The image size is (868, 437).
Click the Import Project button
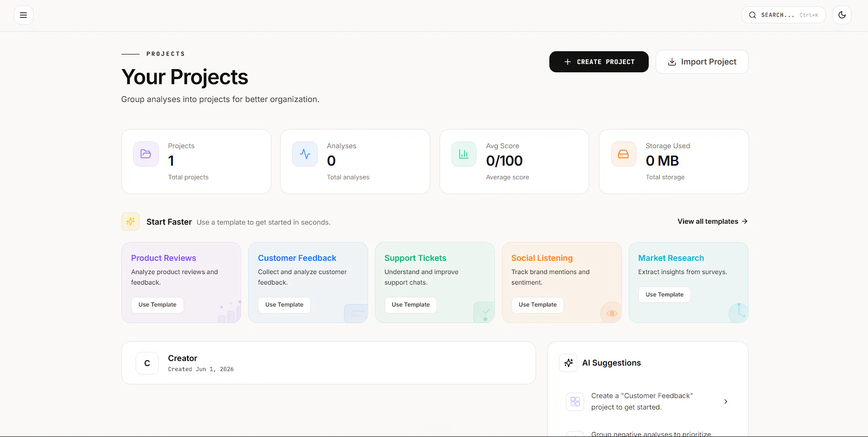point(702,62)
